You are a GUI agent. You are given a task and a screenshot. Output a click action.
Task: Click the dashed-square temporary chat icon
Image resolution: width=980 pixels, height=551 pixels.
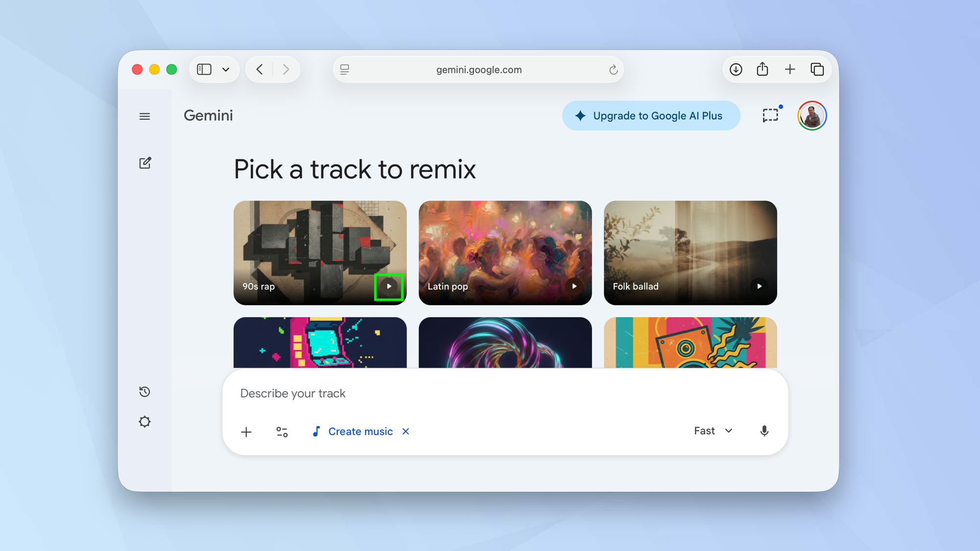pos(770,116)
